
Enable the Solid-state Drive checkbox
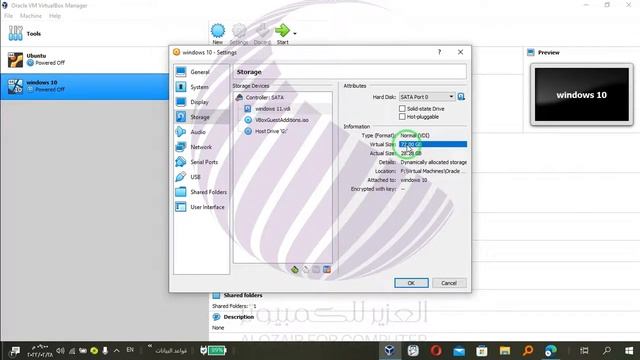click(x=402, y=109)
